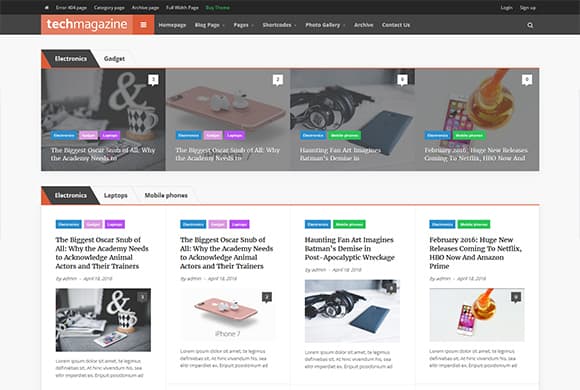Expand the Shortcodes dropdown menu
Viewport: 580px width, 390px height.
coord(279,25)
